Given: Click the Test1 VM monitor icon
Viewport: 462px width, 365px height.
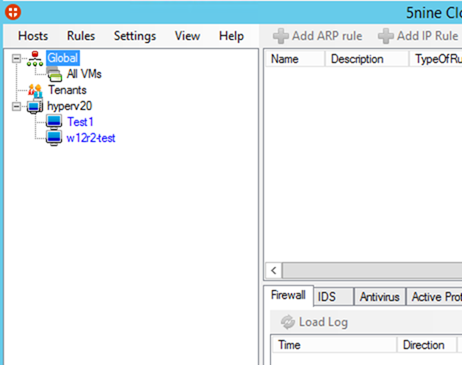Looking at the screenshot, I should pyautogui.click(x=54, y=122).
